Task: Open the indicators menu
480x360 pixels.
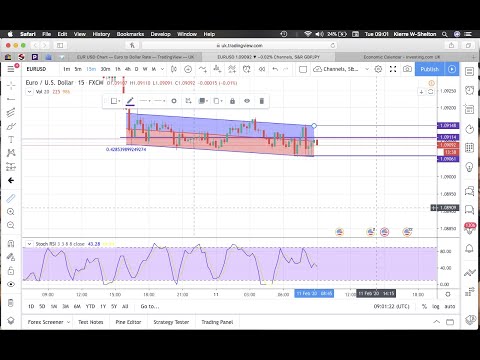Action: point(202,69)
